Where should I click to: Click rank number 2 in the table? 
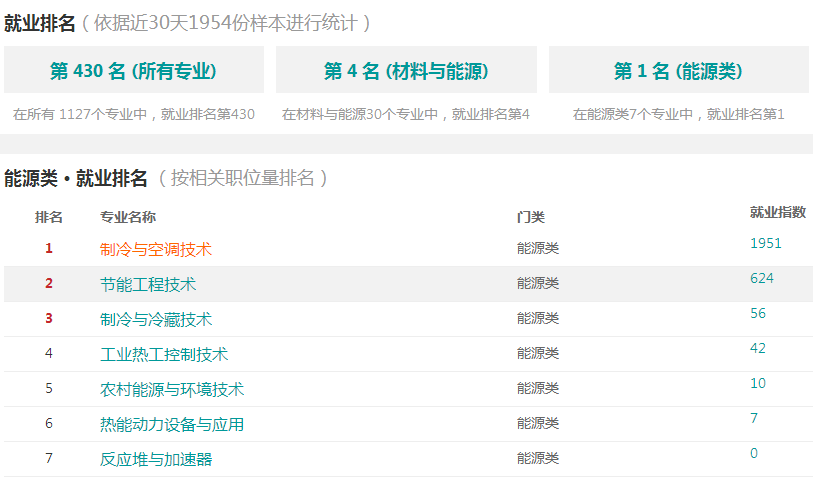click(49, 283)
